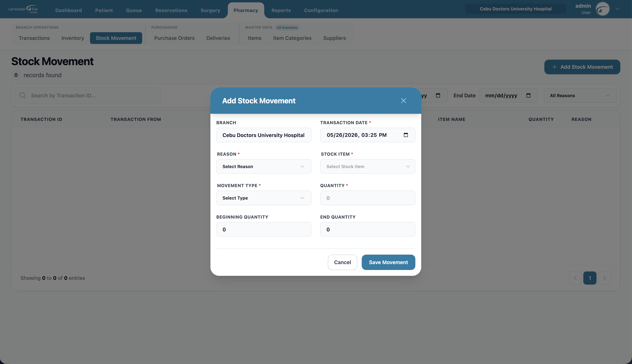The image size is (632, 364).
Task: Click the plus icon on Add Stock Movement
Action: tap(554, 67)
